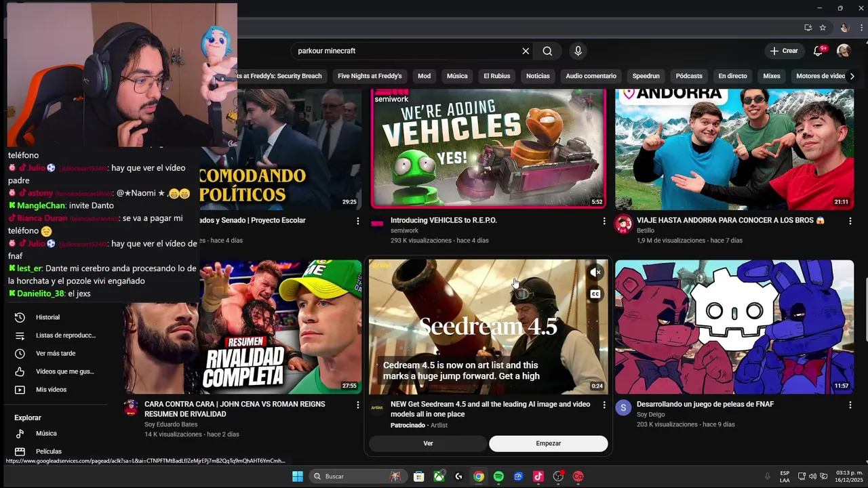Open the YouTube account avatar menu
This screenshot has height=488, width=868.
tap(844, 51)
